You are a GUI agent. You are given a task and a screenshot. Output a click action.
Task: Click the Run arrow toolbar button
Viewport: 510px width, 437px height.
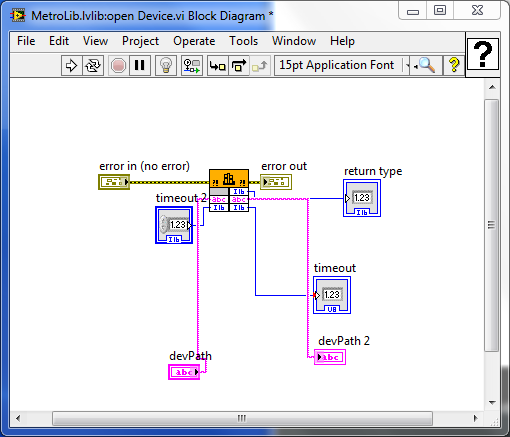point(71,65)
